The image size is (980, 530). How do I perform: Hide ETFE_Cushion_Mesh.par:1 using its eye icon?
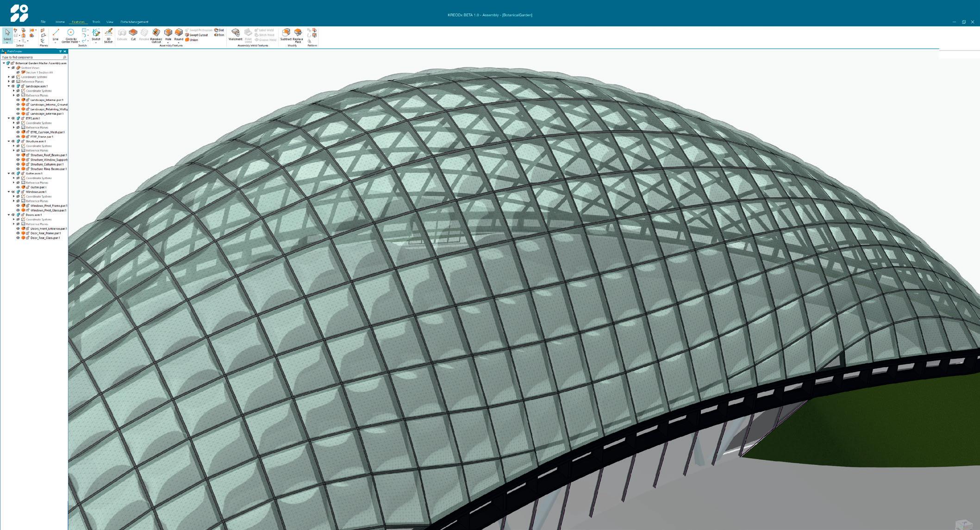(x=18, y=132)
